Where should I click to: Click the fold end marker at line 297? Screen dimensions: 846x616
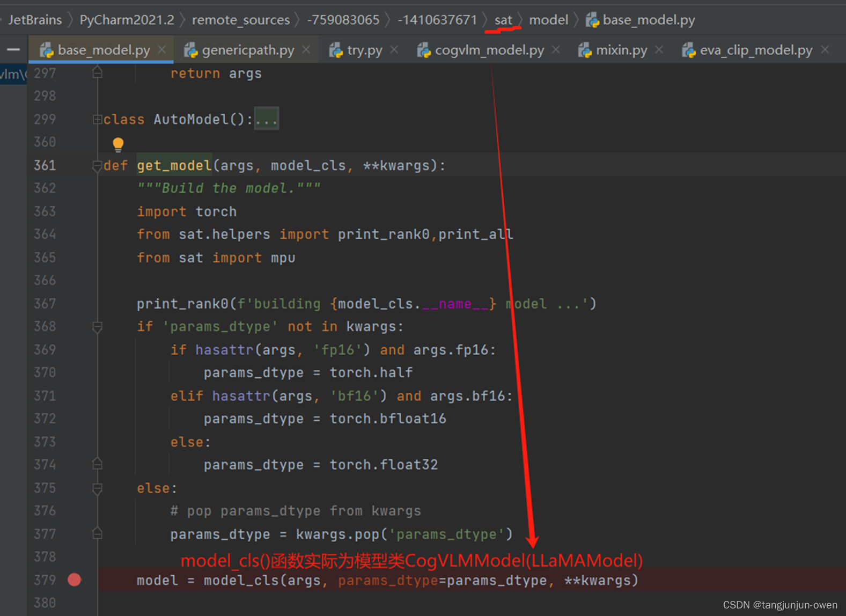(97, 72)
